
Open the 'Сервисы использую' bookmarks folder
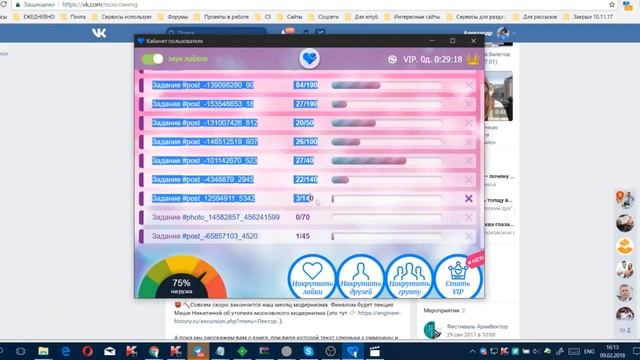point(122,17)
